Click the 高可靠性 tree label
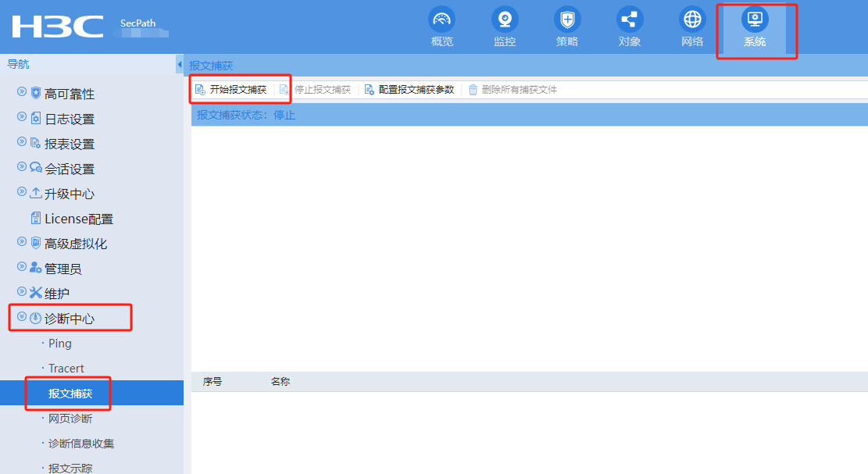 (70, 94)
